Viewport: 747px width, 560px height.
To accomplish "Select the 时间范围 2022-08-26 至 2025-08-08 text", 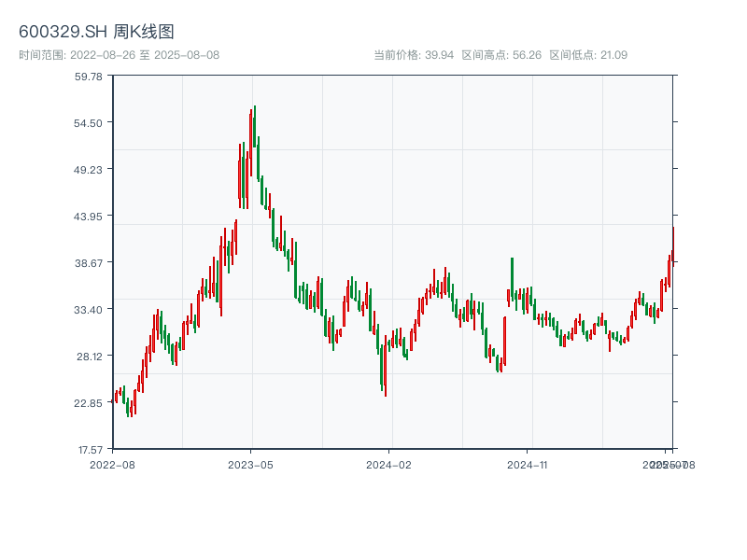I will [x=120, y=55].
